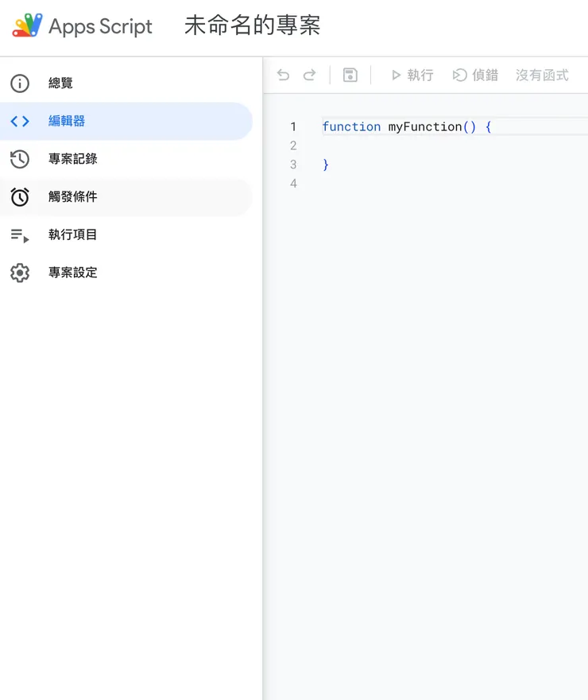Viewport: 588px width, 700px height.
Task: Select line number 2 in the gutter
Action: click(x=293, y=145)
